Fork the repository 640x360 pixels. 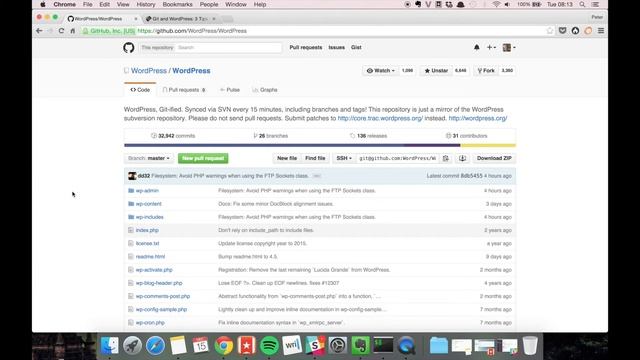pyautogui.click(x=486, y=71)
